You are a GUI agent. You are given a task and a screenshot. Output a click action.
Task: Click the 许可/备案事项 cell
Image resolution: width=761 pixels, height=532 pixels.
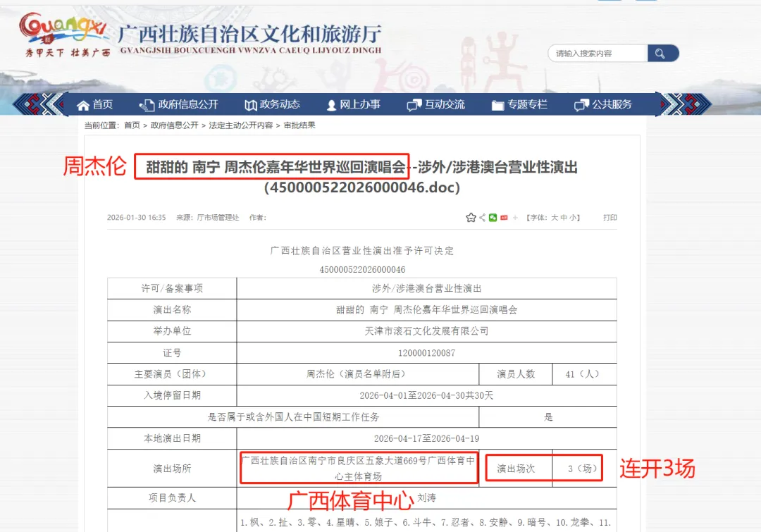coord(172,288)
